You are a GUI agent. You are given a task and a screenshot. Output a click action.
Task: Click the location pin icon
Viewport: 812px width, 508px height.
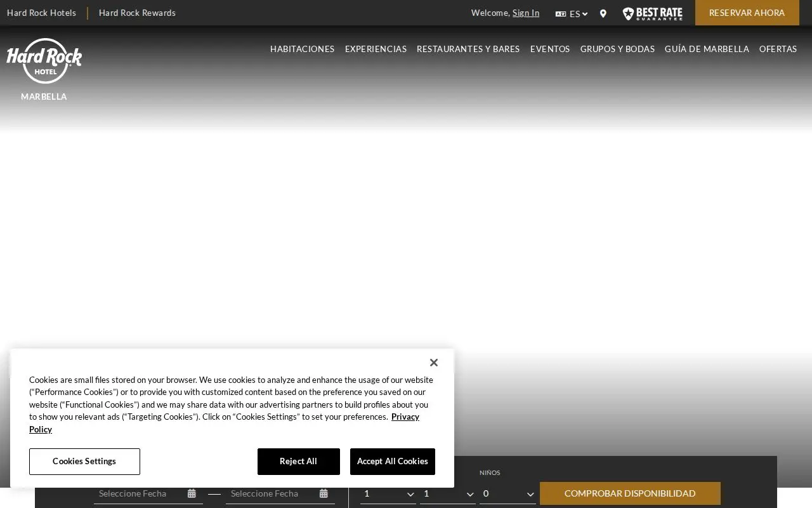tap(603, 13)
